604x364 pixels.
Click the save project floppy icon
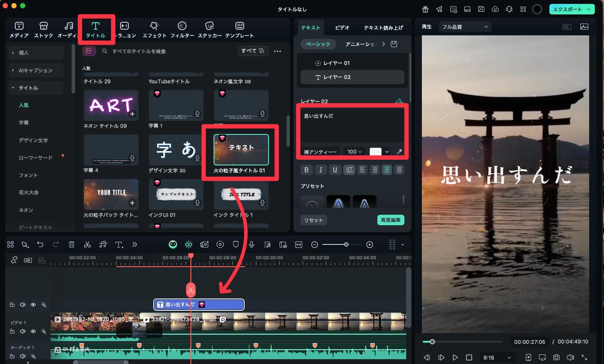(x=481, y=9)
